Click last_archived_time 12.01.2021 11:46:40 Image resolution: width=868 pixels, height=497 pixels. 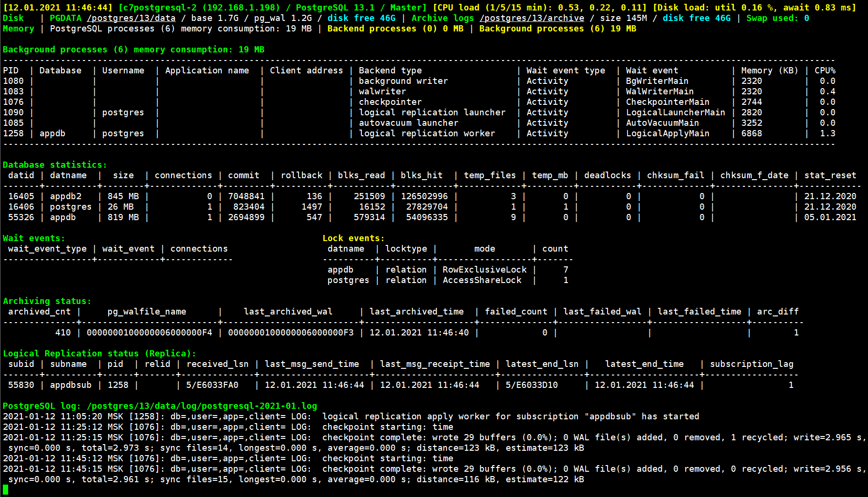tap(419, 333)
